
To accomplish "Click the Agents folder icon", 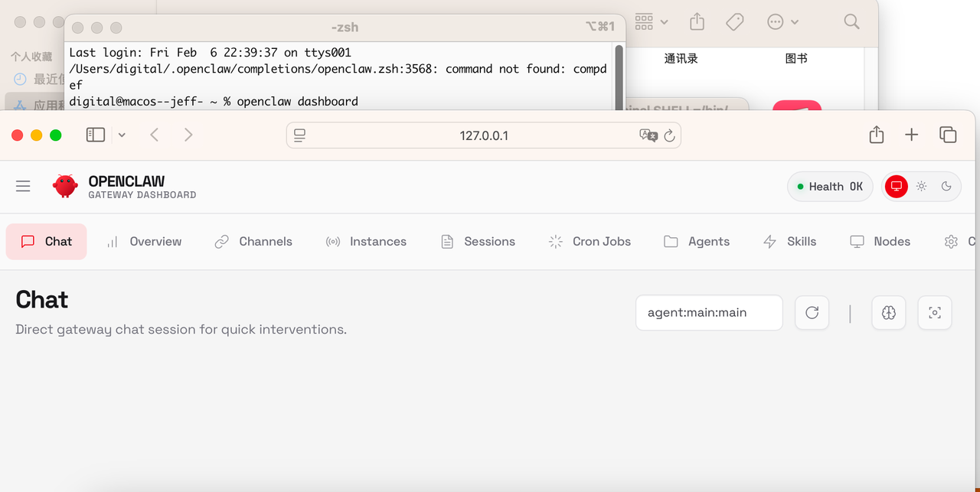I will 671,242.
